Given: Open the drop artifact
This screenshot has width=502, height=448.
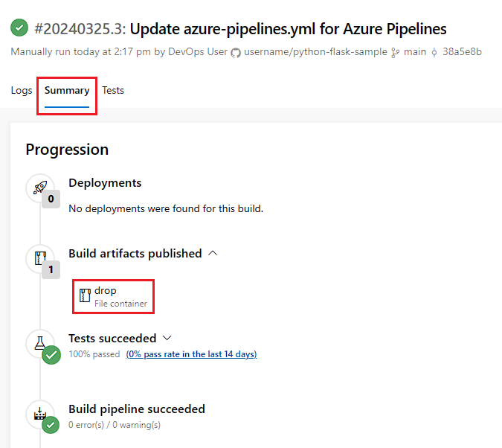Looking at the screenshot, I should point(106,290).
